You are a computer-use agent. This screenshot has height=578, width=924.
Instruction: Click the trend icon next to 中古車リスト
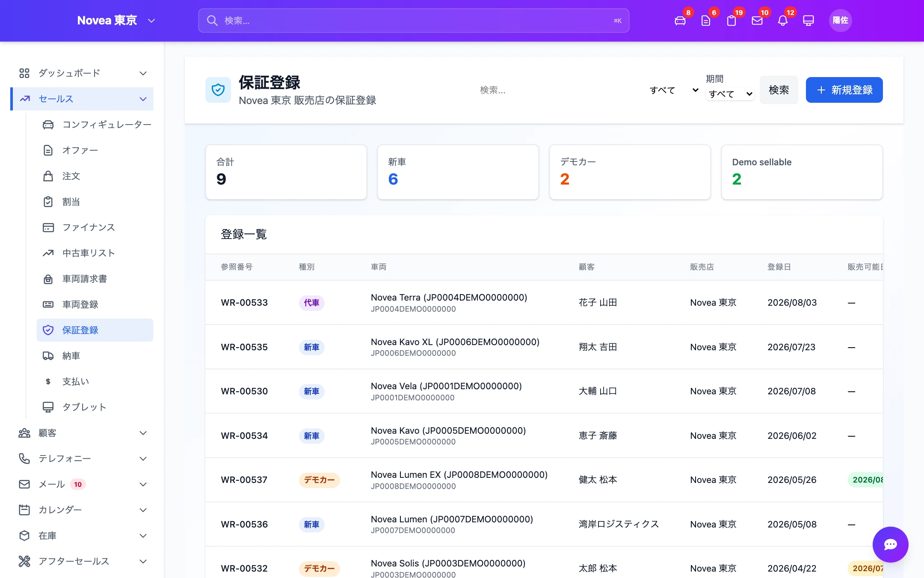point(48,253)
